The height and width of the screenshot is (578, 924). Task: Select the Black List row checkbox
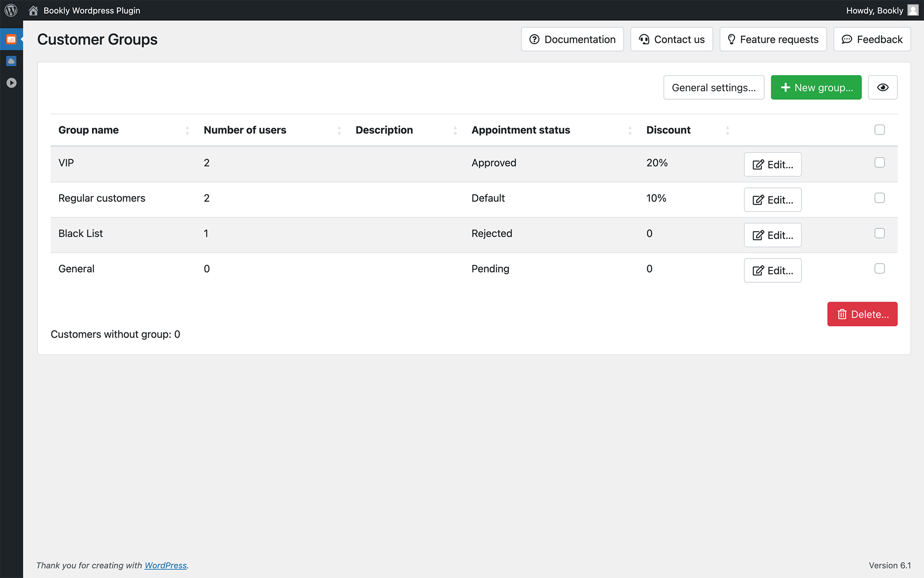coord(879,233)
